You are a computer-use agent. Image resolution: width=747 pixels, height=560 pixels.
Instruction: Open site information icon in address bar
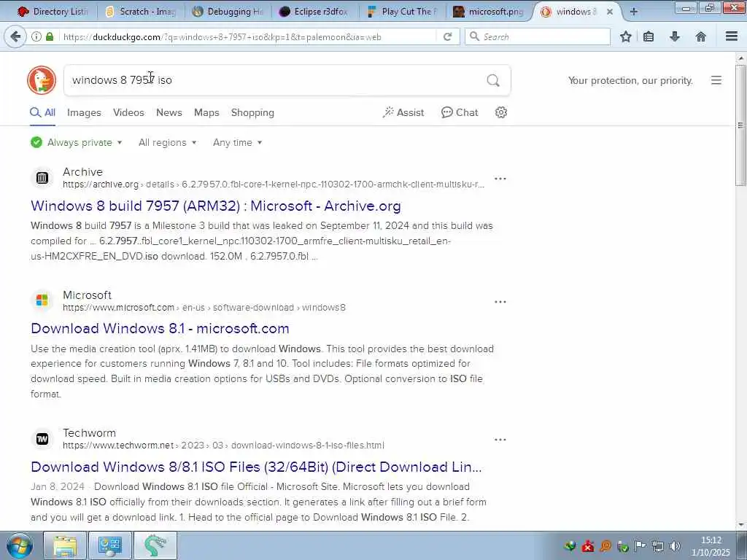click(36, 36)
